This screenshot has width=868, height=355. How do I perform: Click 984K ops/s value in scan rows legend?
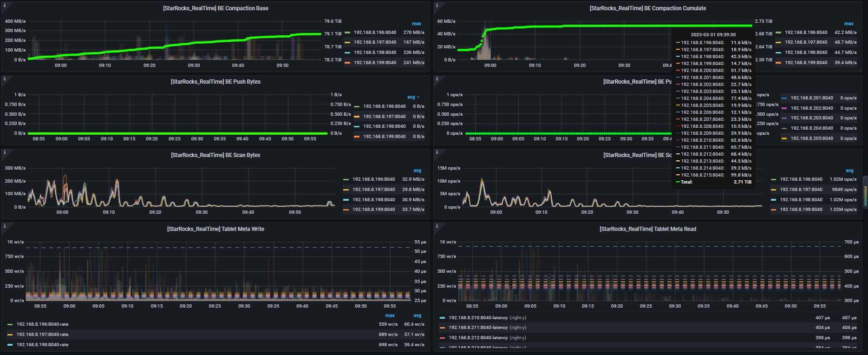844,190
